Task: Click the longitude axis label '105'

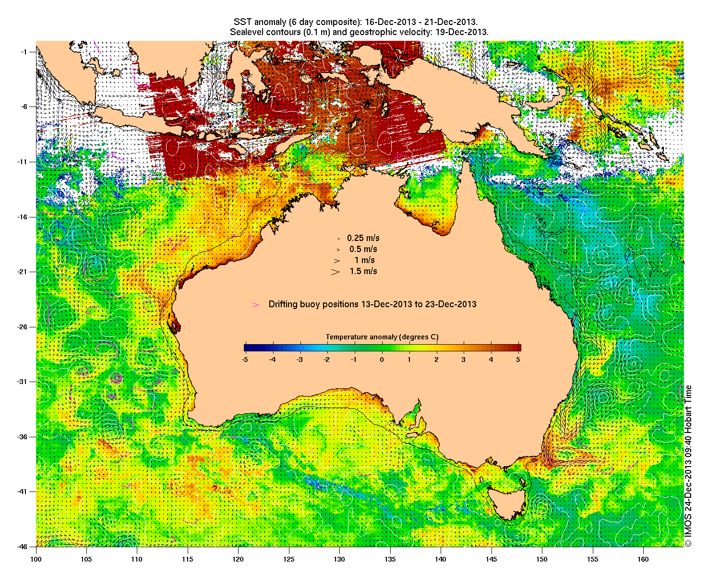Action: coord(86,559)
